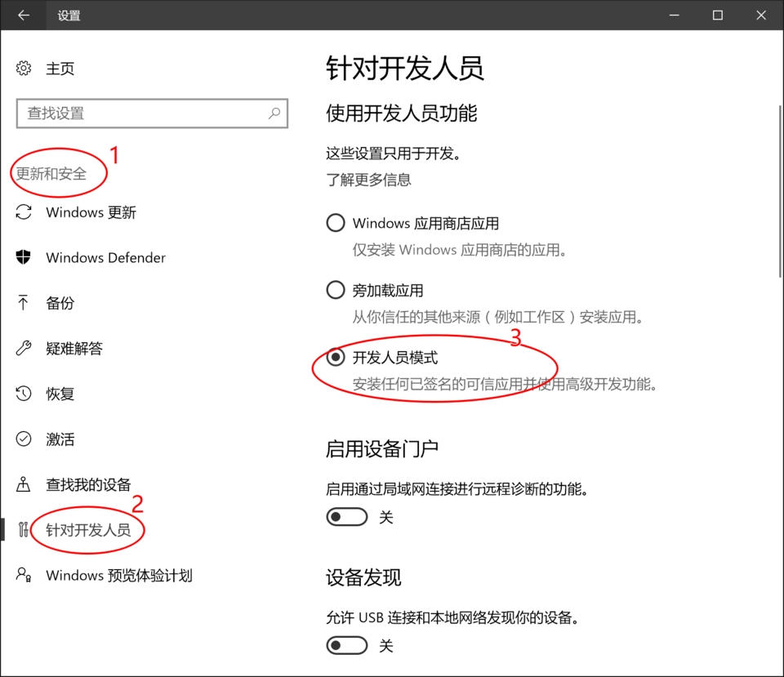The image size is (784, 677).
Task: Click the vertical scrollbar thumb
Action: pyautogui.click(x=780, y=191)
